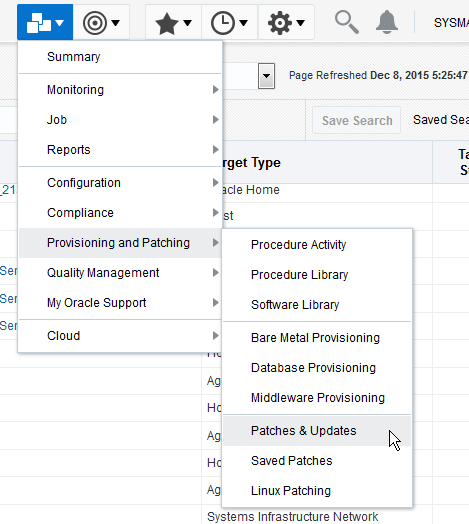Image resolution: width=469 pixels, height=524 pixels.
Task: Select Summary in the Enterprise menu
Action: click(120, 57)
